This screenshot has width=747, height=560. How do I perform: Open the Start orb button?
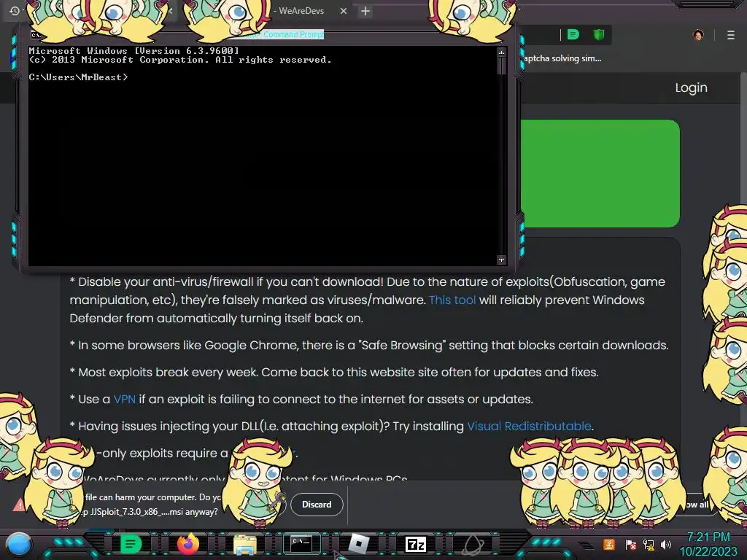(19, 544)
